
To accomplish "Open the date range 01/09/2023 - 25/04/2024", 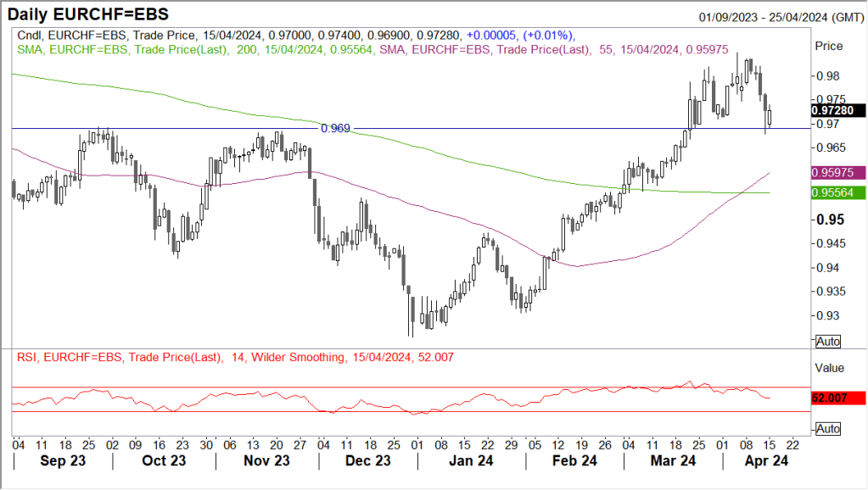I will click(x=780, y=16).
